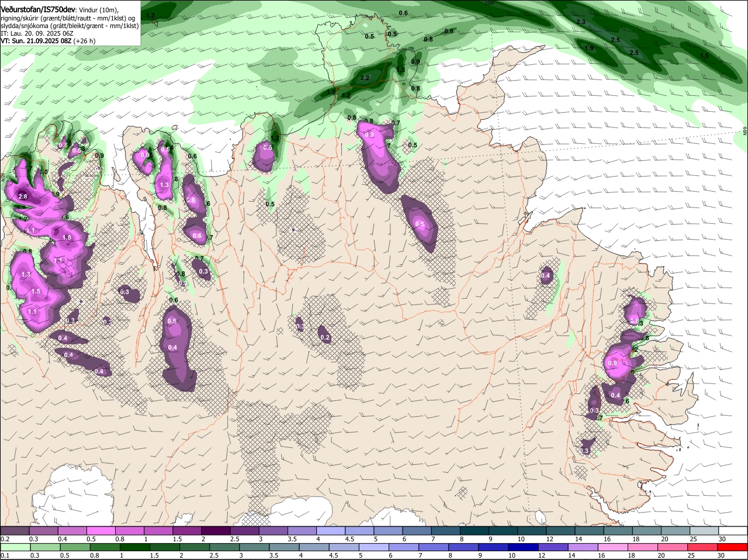Click the 2.2 rain value on the map
This screenshot has height=560, width=748.
pyautogui.click(x=365, y=78)
